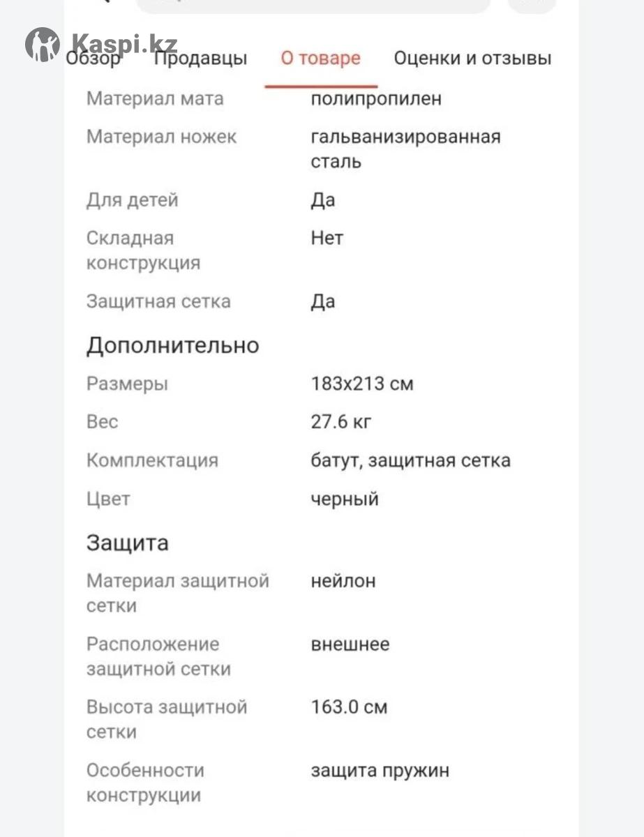Click the нейлон material value
This screenshot has width=644, height=837.
343,580
